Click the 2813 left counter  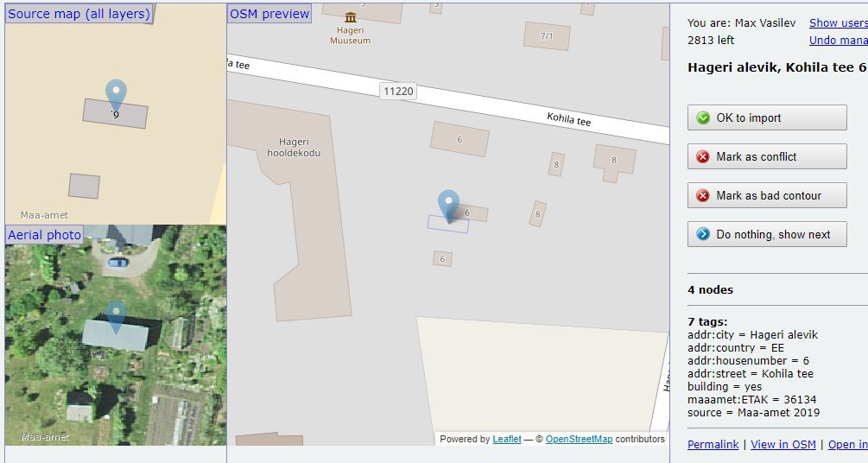click(711, 40)
